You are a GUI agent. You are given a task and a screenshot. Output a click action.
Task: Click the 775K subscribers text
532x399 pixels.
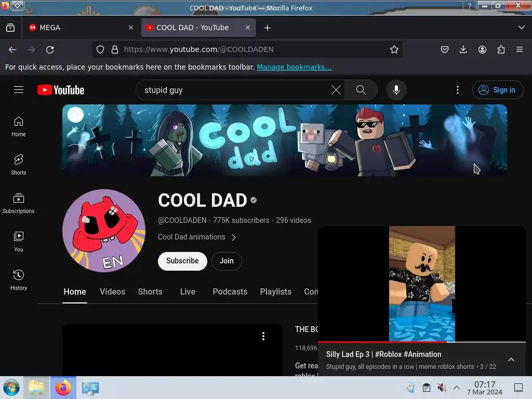(x=241, y=220)
